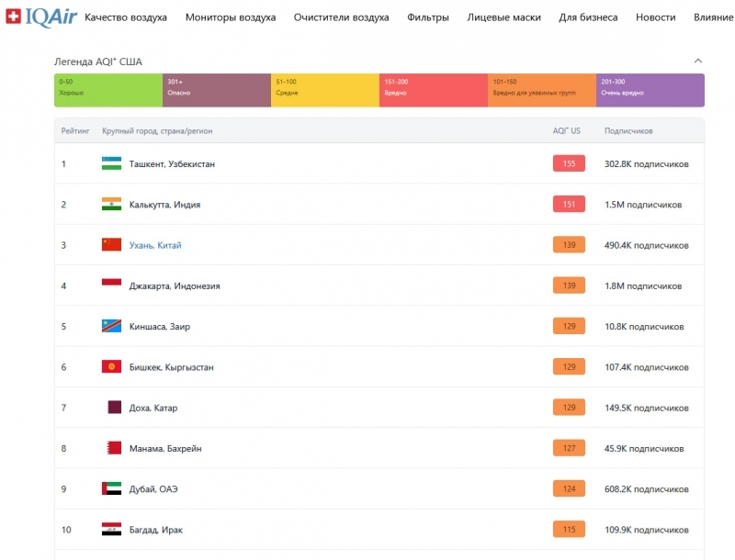
Task: Click the «AQI⁺ US» column header
Action: tap(566, 131)
